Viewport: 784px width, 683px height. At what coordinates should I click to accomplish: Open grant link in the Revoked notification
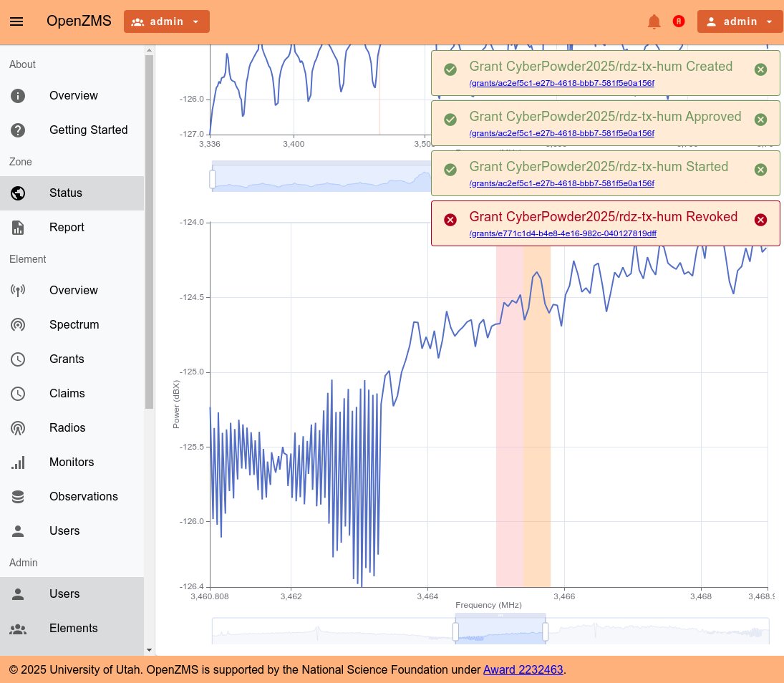coord(563,233)
